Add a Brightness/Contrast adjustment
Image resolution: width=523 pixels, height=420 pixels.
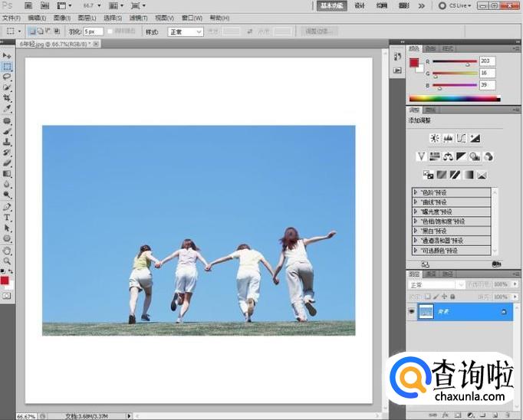(x=435, y=138)
